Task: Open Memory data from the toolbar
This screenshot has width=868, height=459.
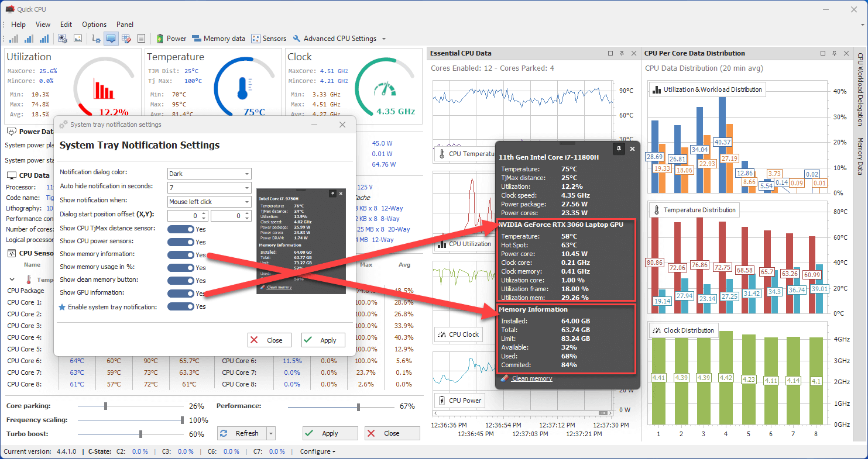Action: 218,39
